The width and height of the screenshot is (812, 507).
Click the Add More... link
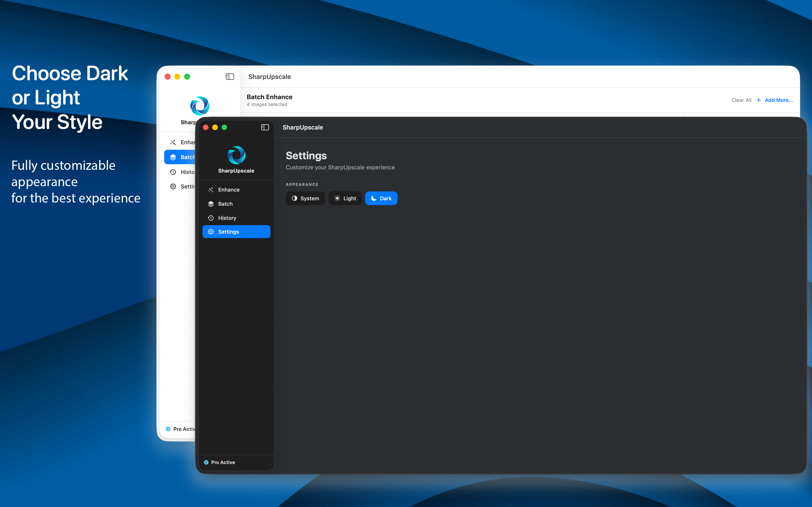click(779, 100)
